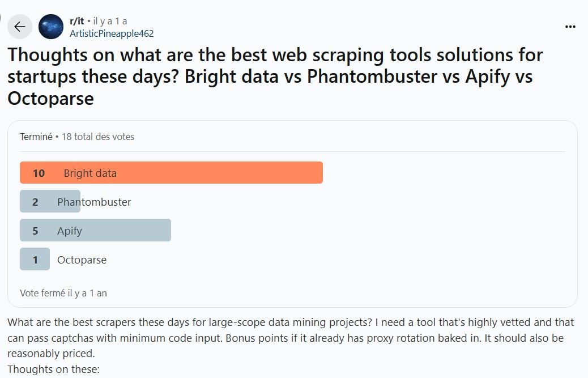The image size is (588, 378).
Task: Click the 2 vote count for Phantombuster
Action: (x=35, y=202)
